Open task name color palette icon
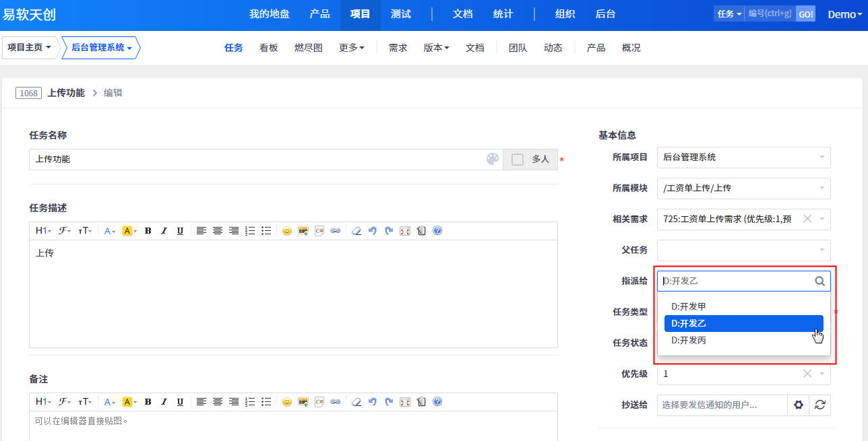 493,159
